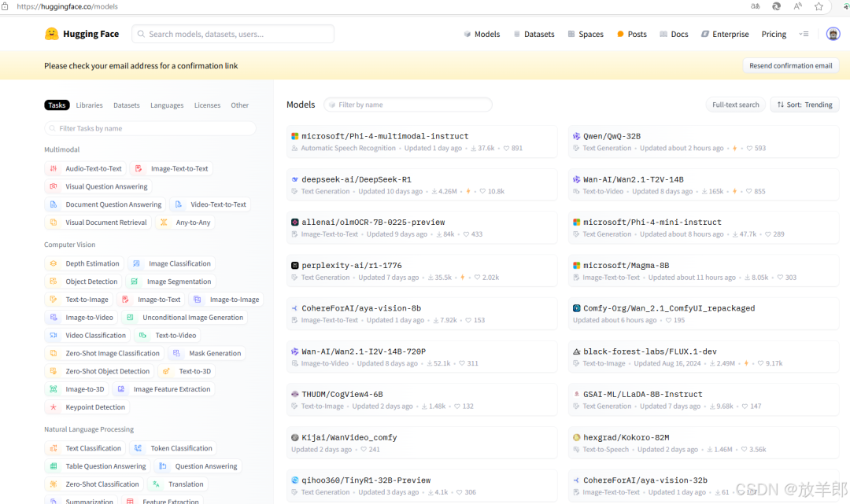Click the Hugging Face emoji logo

click(51, 34)
